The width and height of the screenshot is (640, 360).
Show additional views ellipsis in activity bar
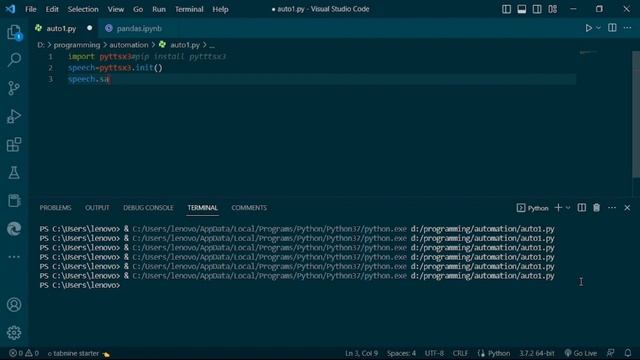[14, 257]
